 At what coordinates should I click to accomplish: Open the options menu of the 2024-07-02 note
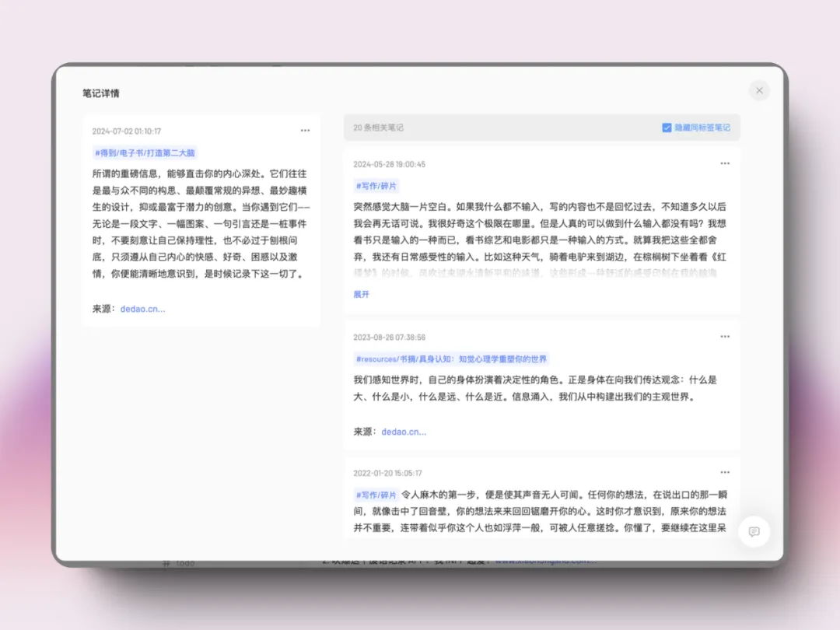305,130
